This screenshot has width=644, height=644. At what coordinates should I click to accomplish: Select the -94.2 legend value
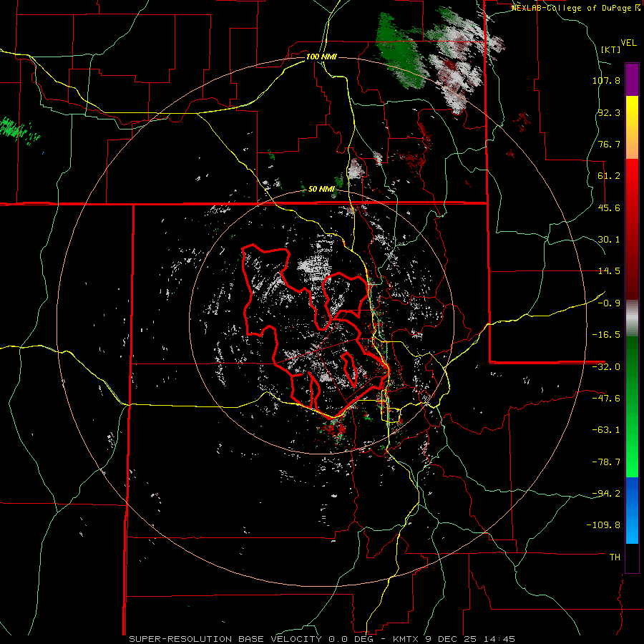pos(606,494)
